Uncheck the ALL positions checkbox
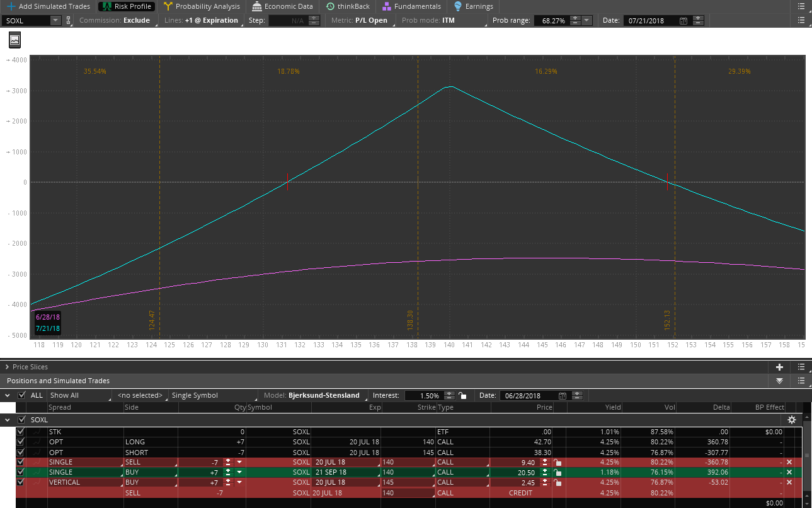Viewport: 812px width, 508px height. pos(21,395)
